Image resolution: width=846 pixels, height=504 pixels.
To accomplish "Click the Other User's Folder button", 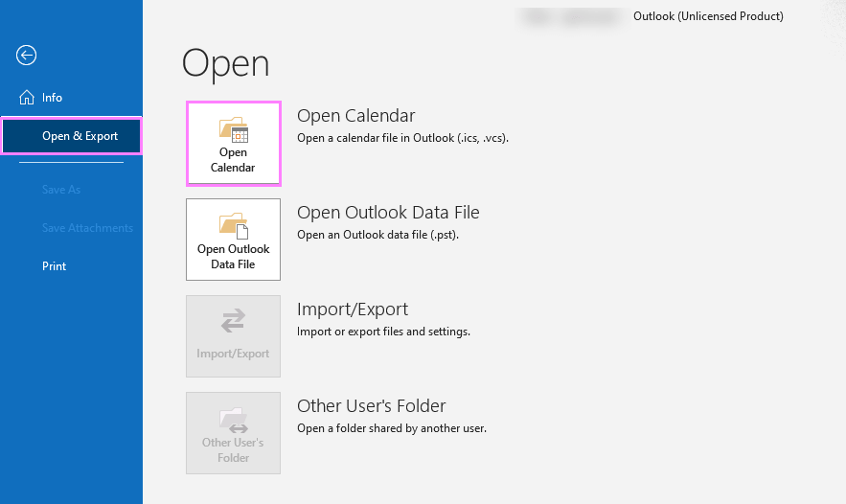I will coord(233,433).
